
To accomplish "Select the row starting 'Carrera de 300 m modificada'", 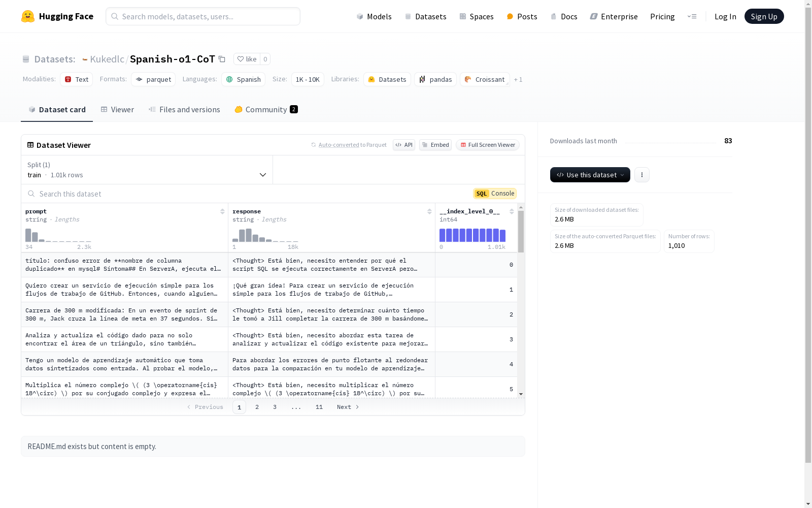I will [x=269, y=314].
